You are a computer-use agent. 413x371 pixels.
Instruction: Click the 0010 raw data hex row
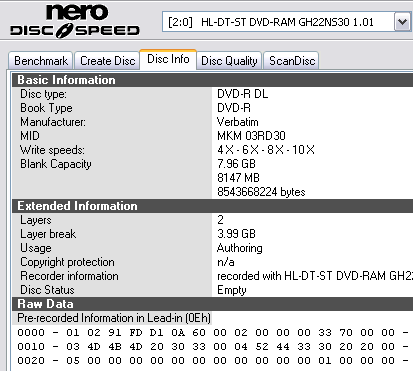[x=213, y=347]
